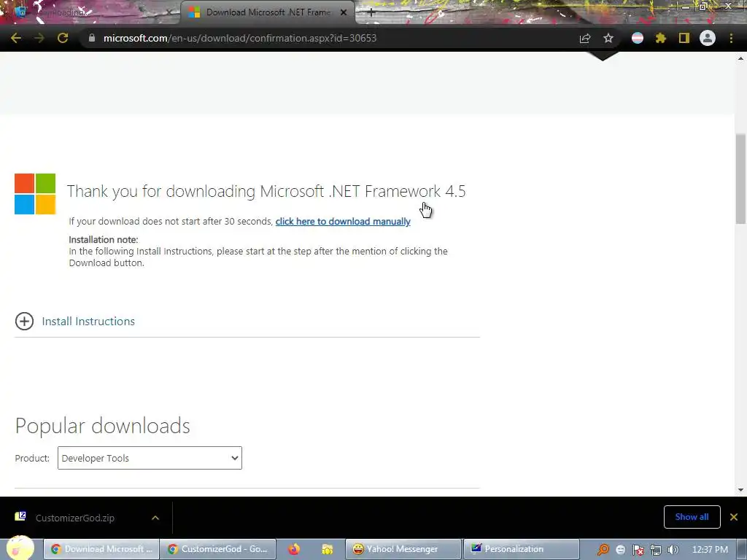Open Chrome's three-dot menu
The image size is (747, 560).
(x=731, y=38)
